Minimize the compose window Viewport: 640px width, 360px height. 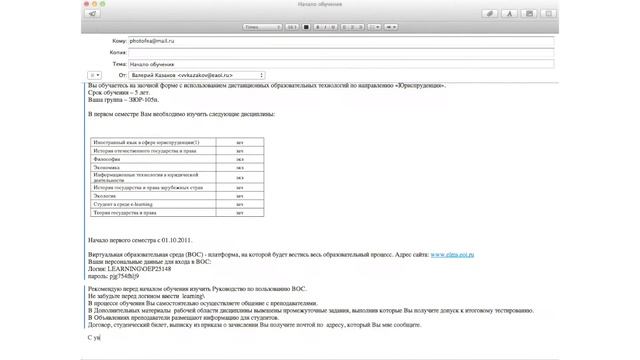tap(95, 4)
